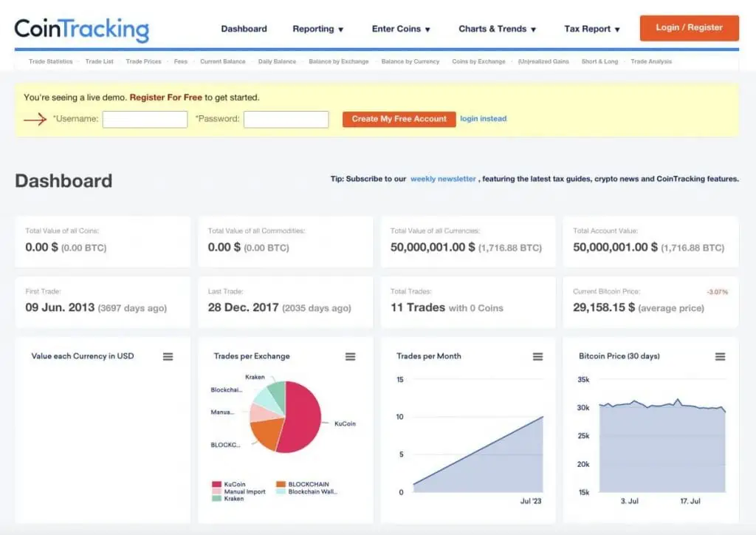Image resolution: width=756 pixels, height=535 pixels.
Task: Open Trades per Exchange chart hamburger menu
Action: (x=351, y=356)
